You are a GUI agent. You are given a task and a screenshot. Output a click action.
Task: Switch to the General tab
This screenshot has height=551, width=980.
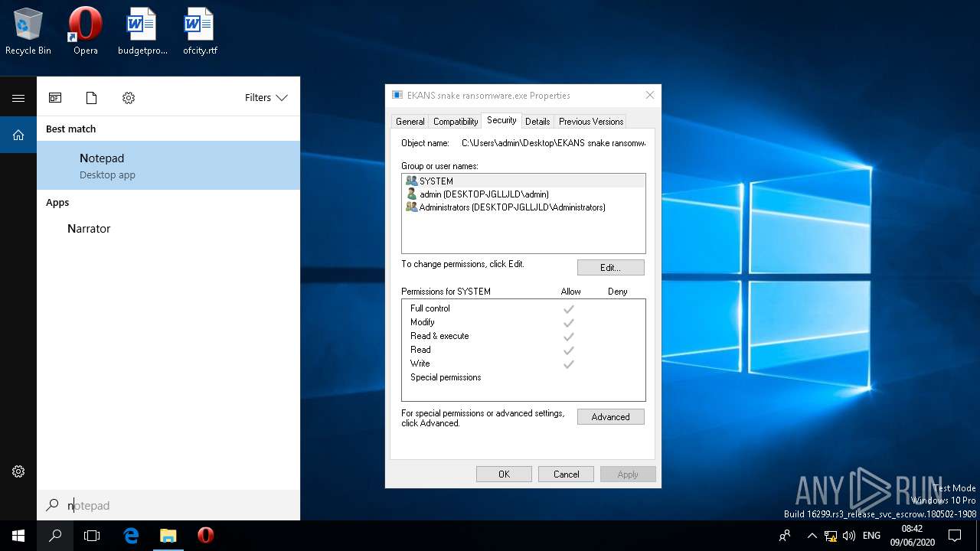(410, 121)
